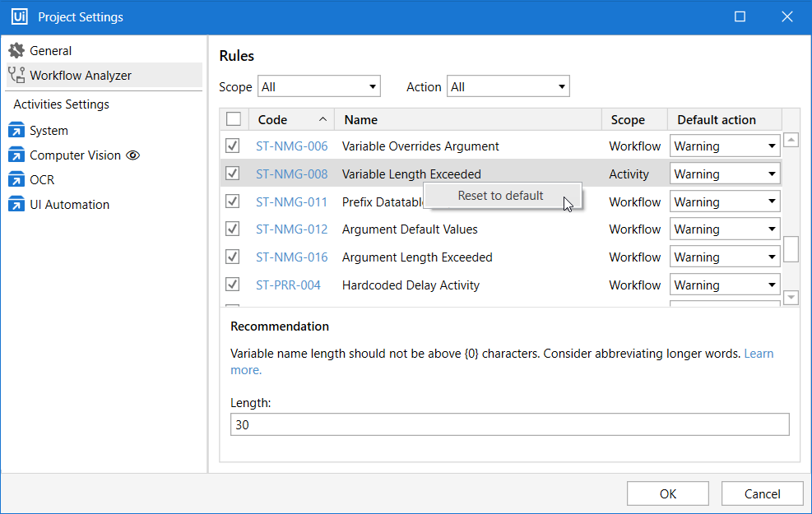Click the Computer Vision package icon
The image size is (812, 514).
click(16, 155)
